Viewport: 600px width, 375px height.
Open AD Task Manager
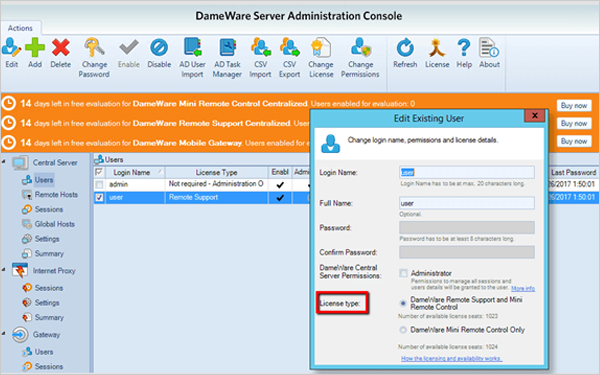coord(227,58)
